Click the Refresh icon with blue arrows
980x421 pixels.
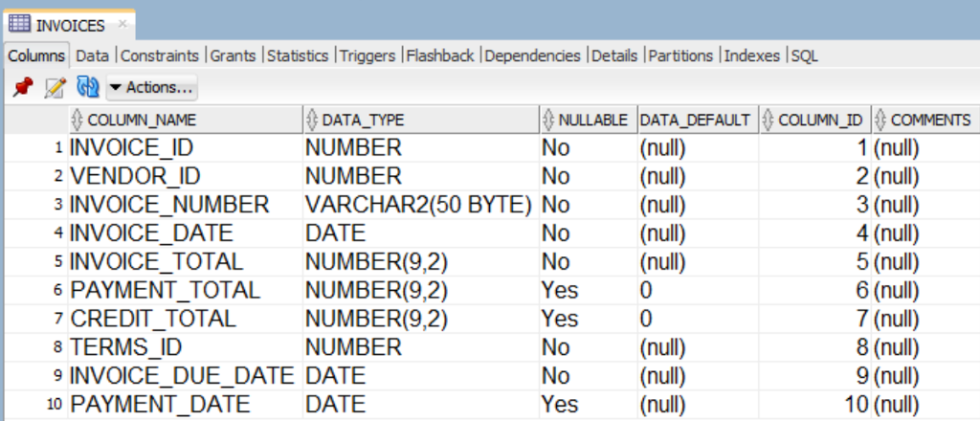click(87, 87)
